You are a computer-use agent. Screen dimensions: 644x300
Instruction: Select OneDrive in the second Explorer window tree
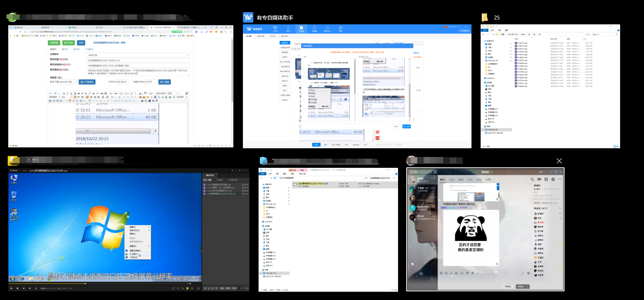tap(268, 221)
